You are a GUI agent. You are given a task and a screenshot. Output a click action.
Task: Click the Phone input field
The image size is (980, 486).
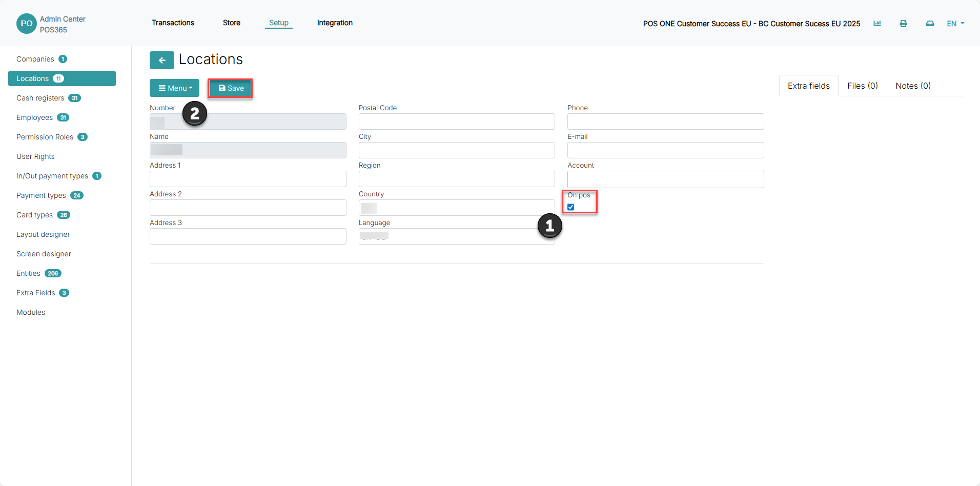click(x=666, y=121)
